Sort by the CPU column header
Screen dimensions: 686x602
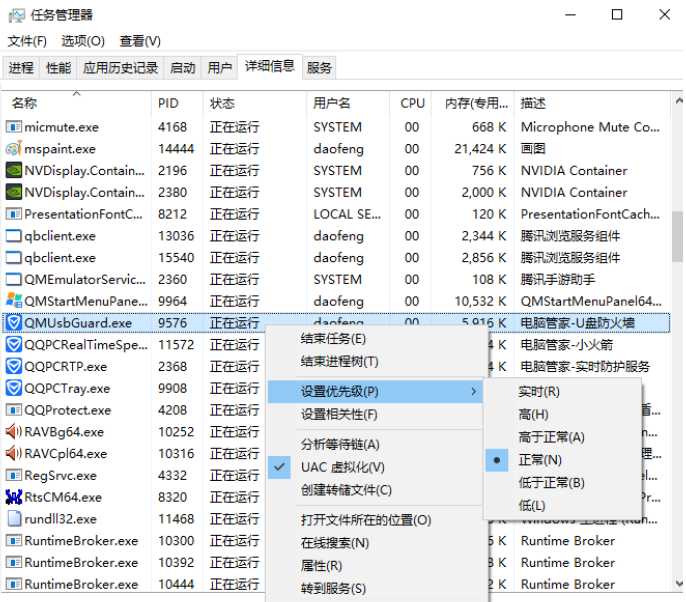pyautogui.click(x=410, y=103)
